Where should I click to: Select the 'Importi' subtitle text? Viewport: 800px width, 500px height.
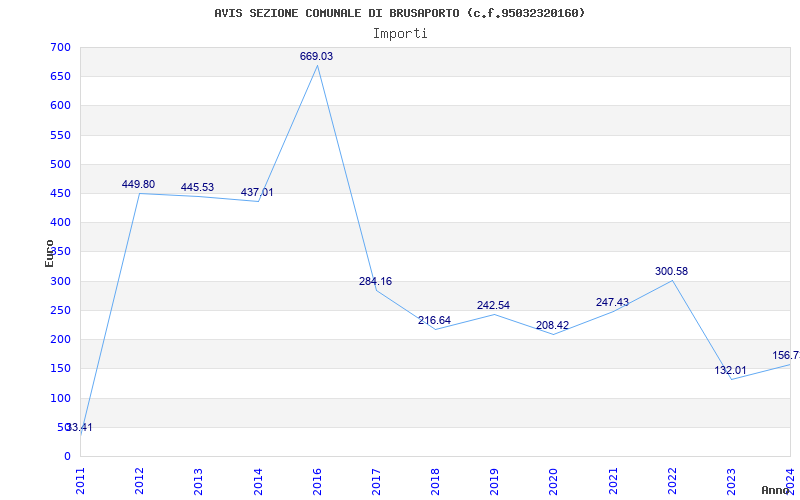400,34
